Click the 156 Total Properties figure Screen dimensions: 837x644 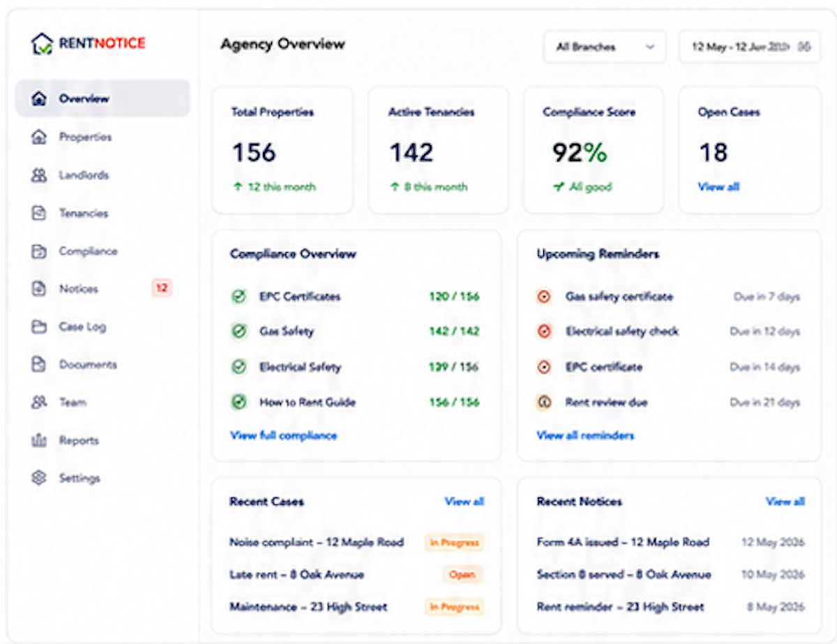point(254,152)
